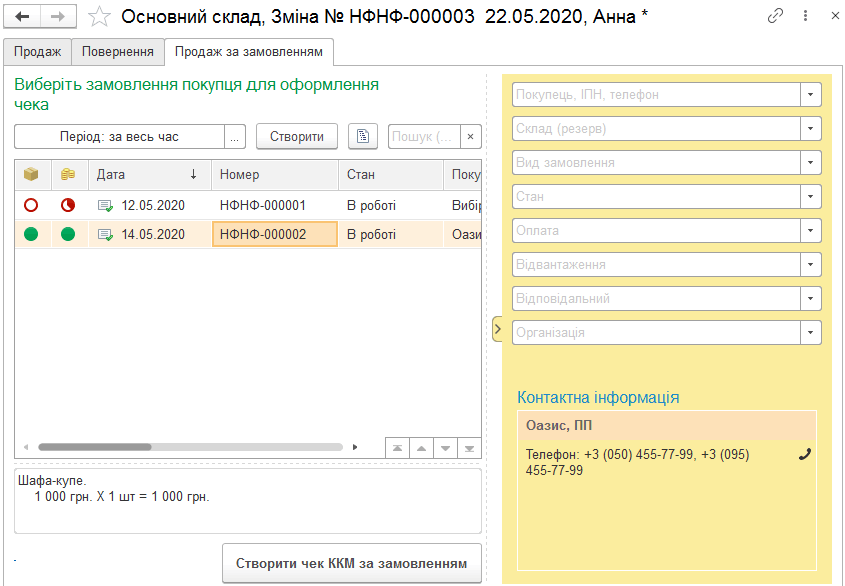Click the Період: за весь час button
The width and height of the screenshot is (845, 586).
pos(119,136)
